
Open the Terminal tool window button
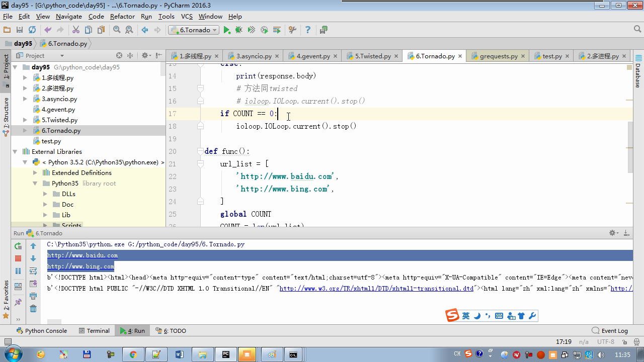tap(94, 331)
